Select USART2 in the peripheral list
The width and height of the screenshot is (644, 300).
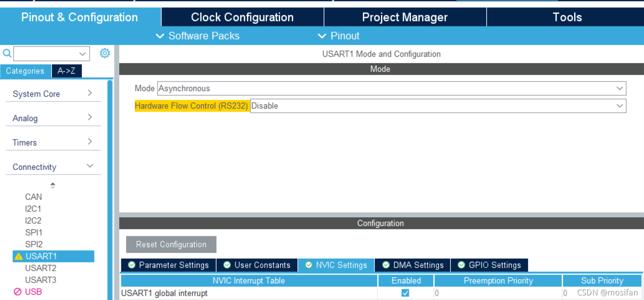pos(41,268)
